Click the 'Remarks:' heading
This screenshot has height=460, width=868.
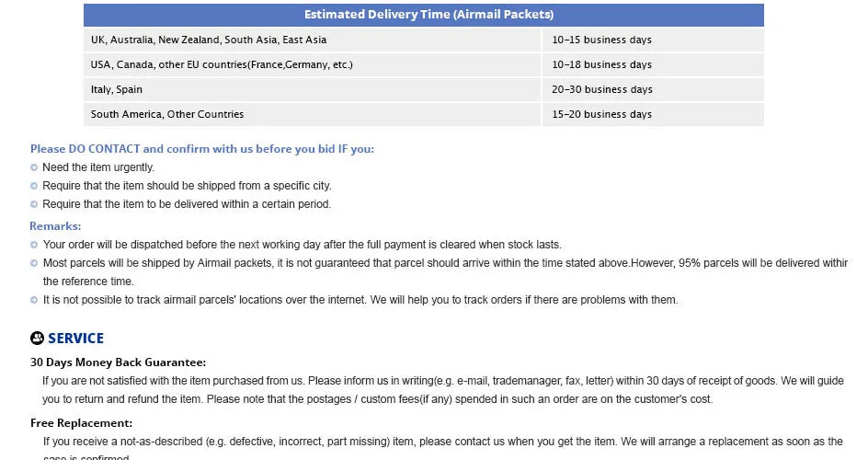(55, 225)
